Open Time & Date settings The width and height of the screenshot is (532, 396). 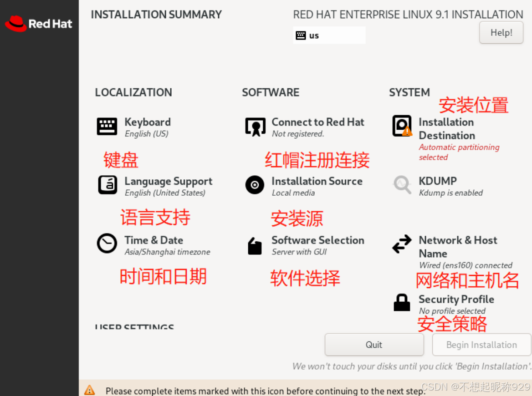click(x=153, y=240)
